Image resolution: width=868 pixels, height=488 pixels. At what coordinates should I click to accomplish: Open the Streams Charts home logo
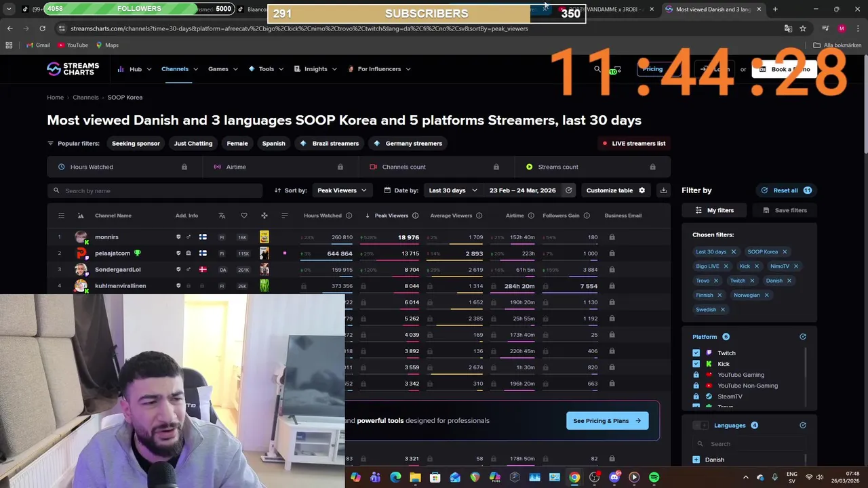tap(73, 68)
